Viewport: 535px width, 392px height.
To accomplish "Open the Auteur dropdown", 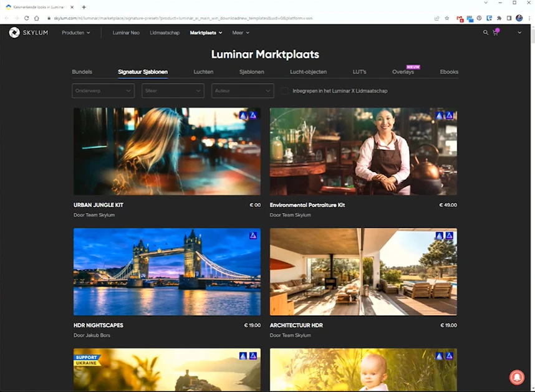I will point(243,90).
